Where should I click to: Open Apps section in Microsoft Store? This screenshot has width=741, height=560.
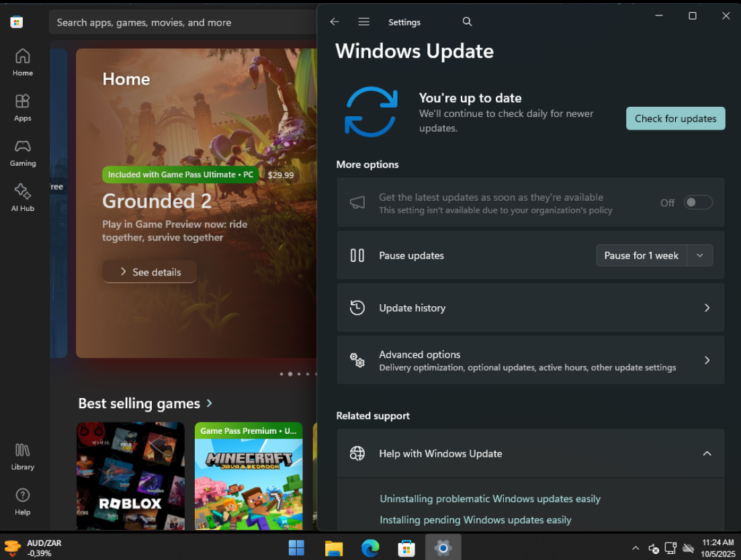[x=23, y=107]
